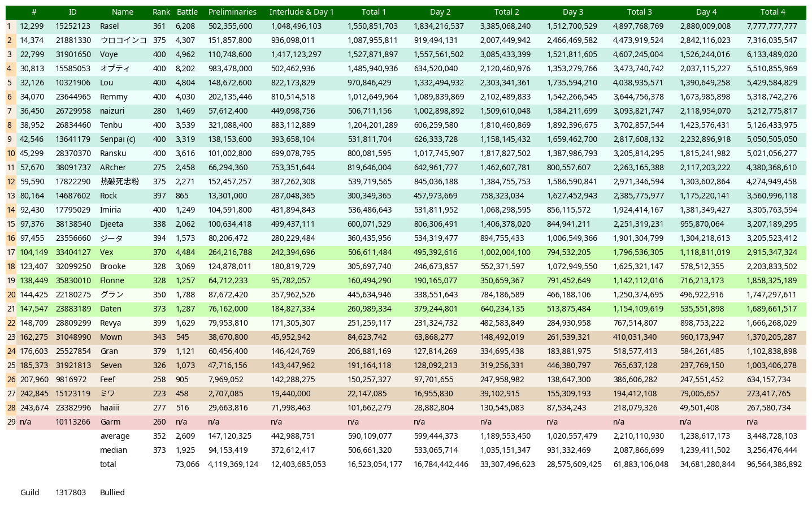
Task: Click the name cell Seven
Action: (x=111, y=365)
